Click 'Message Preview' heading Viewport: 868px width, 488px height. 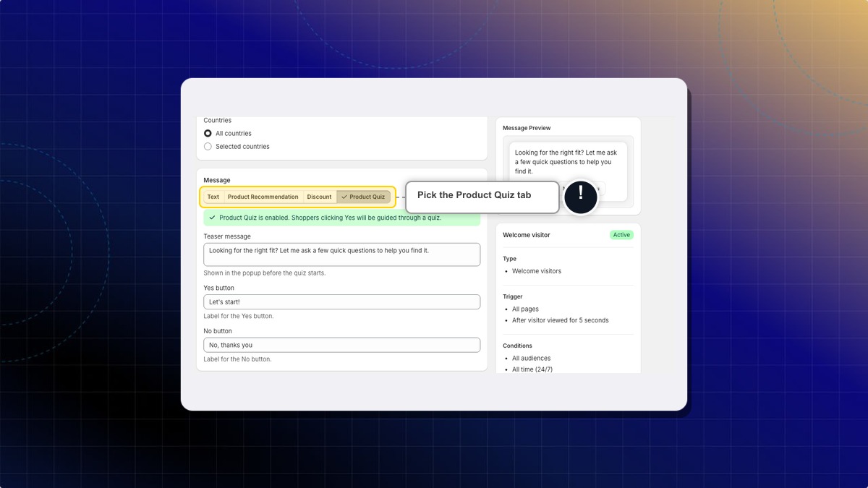pos(527,128)
